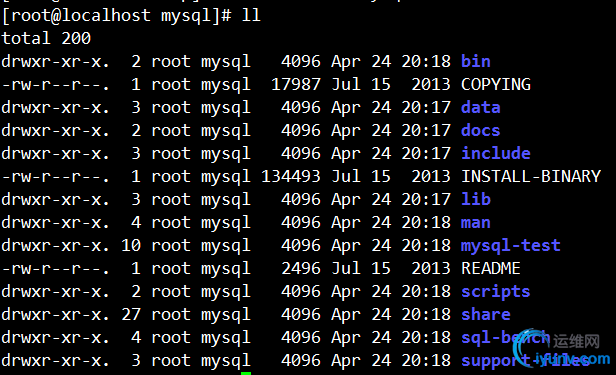Image resolution: width=616 pixels, height=375 pixels.
Task: Click the scripts directory name
Action: pos(495,291)
